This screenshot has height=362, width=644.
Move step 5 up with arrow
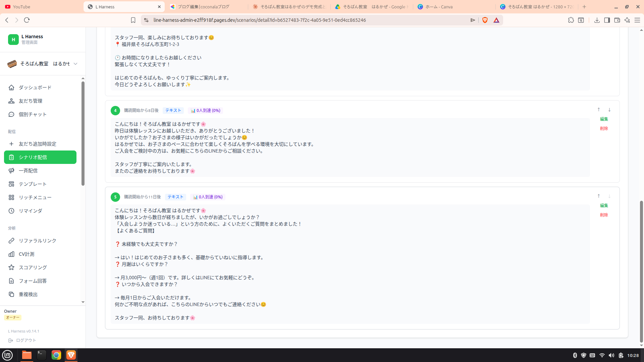599,196
